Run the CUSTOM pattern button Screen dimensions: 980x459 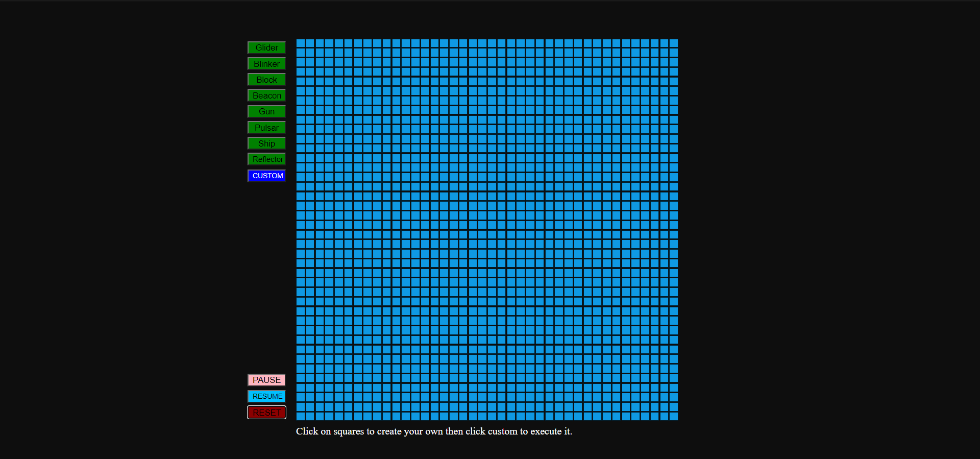click(x=266, y=176)
